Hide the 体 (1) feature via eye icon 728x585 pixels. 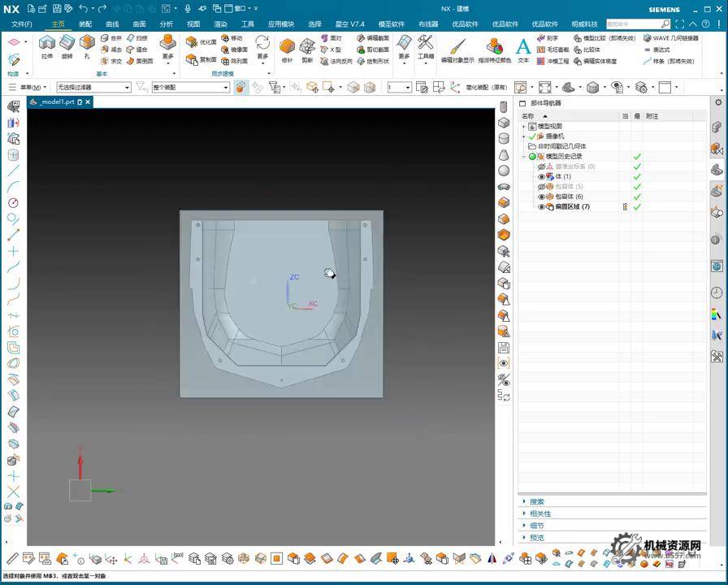pyautogui.click(x=542, y=176)
